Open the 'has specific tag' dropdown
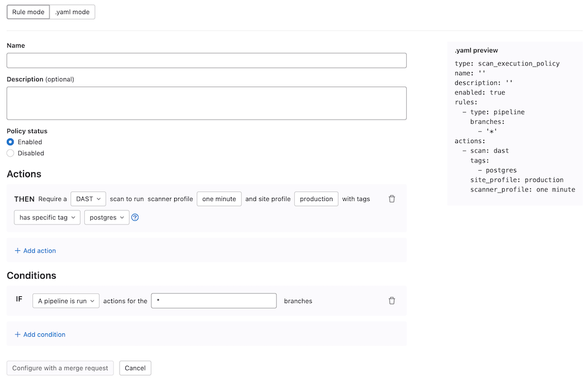The image size is (588, 381). tap(46, 217)
